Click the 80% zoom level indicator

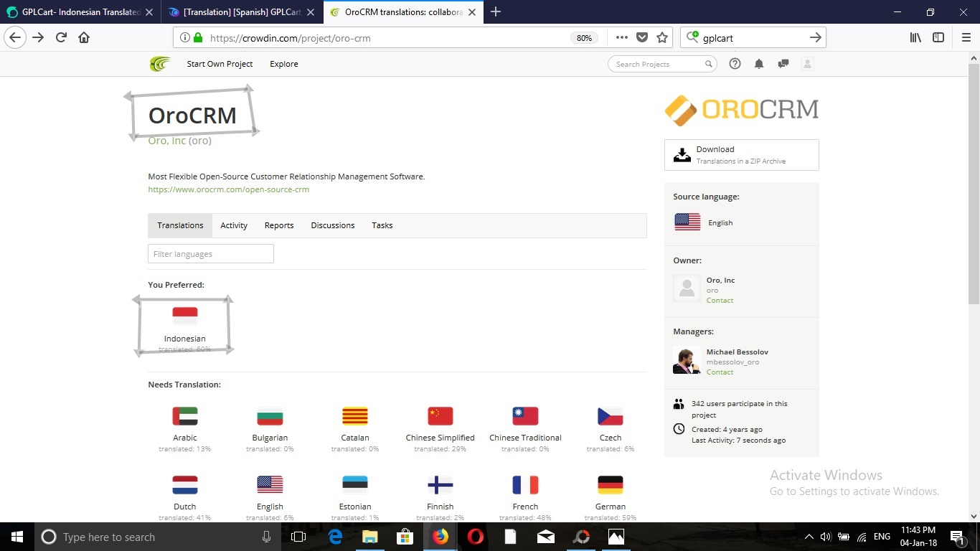(x=584, y=38)
